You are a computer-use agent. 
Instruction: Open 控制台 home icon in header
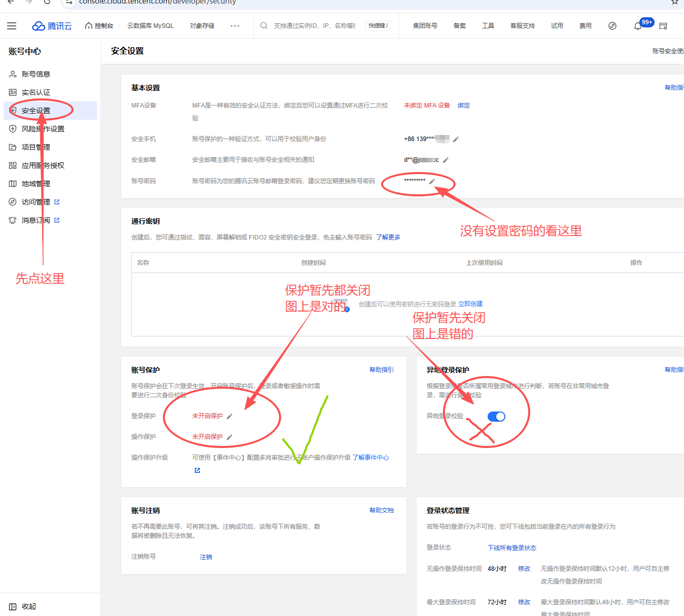tap(99, 26)
